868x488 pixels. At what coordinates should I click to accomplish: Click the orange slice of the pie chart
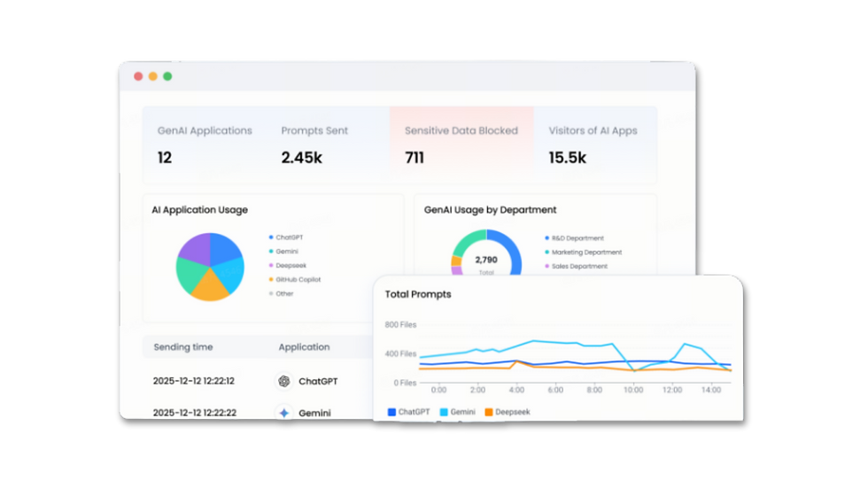(x=210, y=288)
